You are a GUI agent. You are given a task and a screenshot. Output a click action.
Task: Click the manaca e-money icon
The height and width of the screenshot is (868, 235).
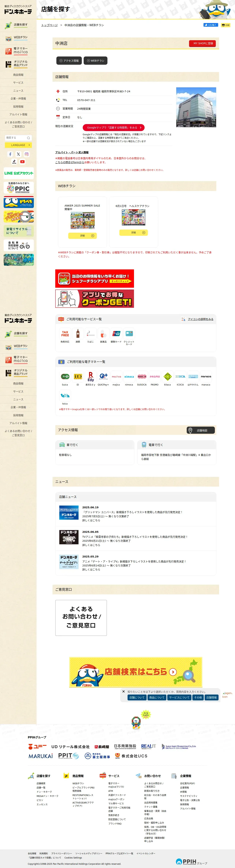coord(206,376)
